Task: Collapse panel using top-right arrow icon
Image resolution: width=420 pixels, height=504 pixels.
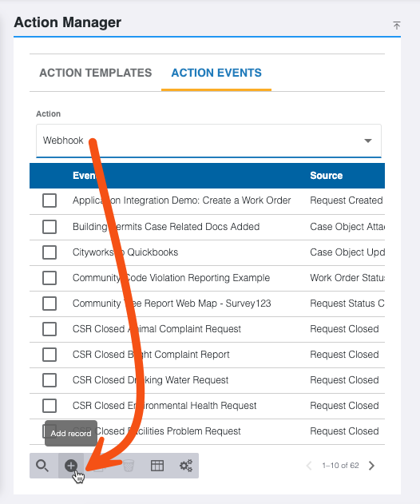Action: [x=397, y=26]
